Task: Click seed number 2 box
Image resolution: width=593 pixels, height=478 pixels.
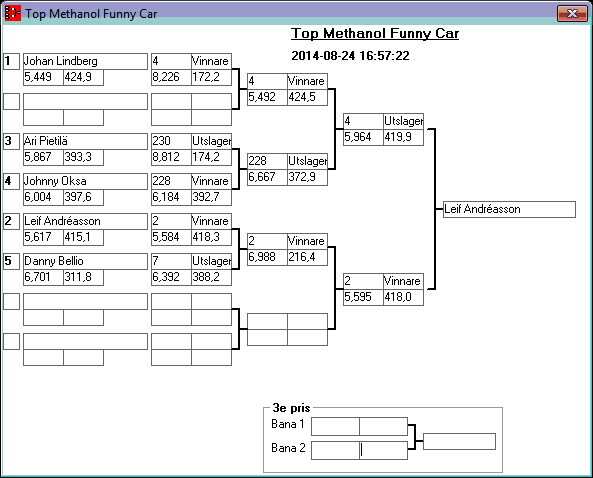Action: 11,221
